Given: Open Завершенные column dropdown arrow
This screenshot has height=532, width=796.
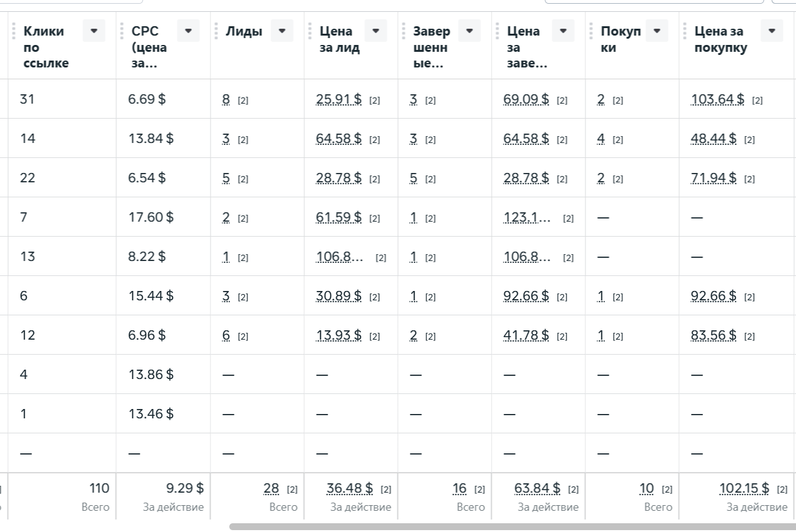Looking at the screenshot, I should click(x=469, y=31).
